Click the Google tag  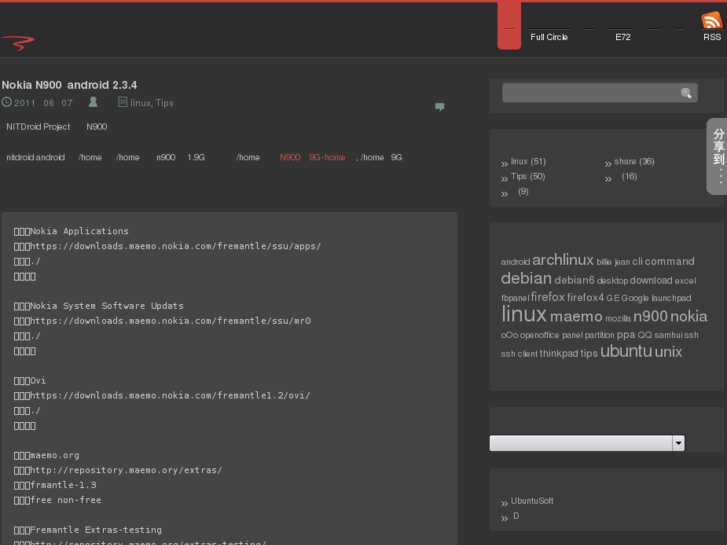635,298
